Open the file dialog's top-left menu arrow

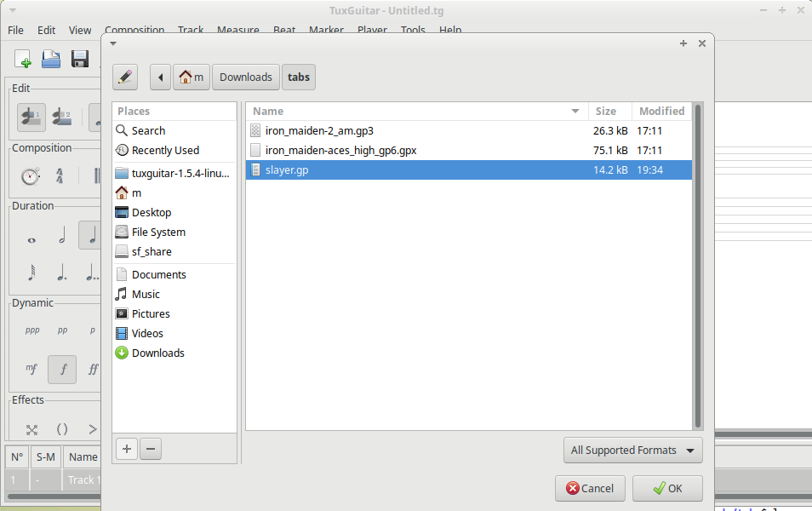(113, 43)
